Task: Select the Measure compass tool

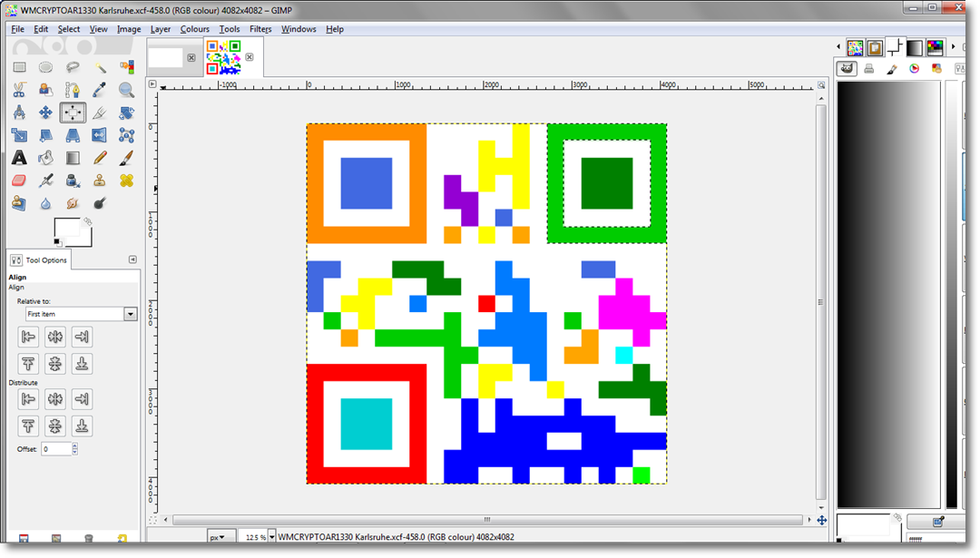Action: pos(19,113)
